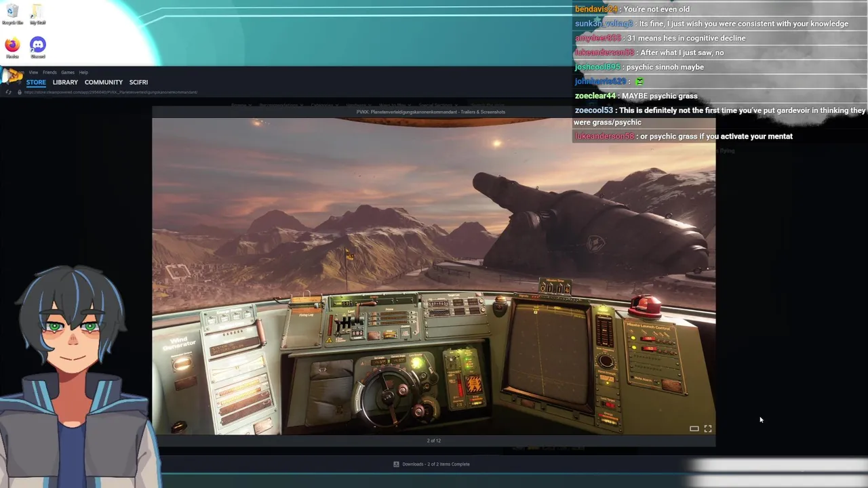Open the Steam View menu
This screenshot has width=868, height=488.
pyautogui.click(x=33, y=73)
